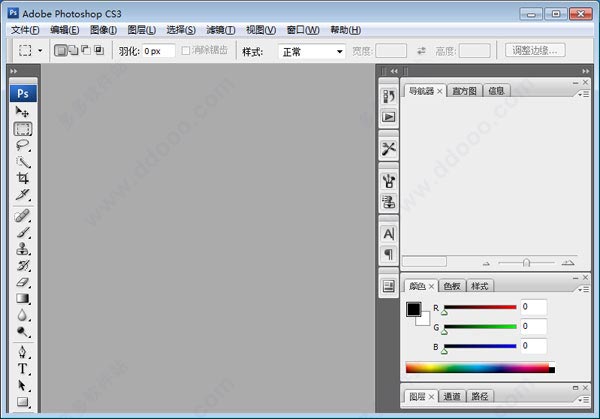
Task: Select the Healing Brush tool
Action: [x=23, y=216]
